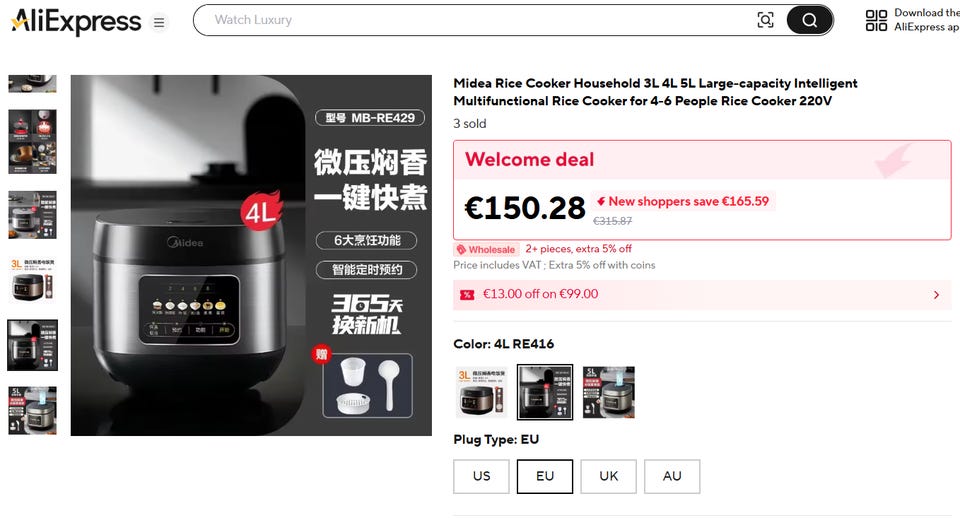Click the magnifier search button
This screenshot has width=960, height=518.
tap(809, 20)
